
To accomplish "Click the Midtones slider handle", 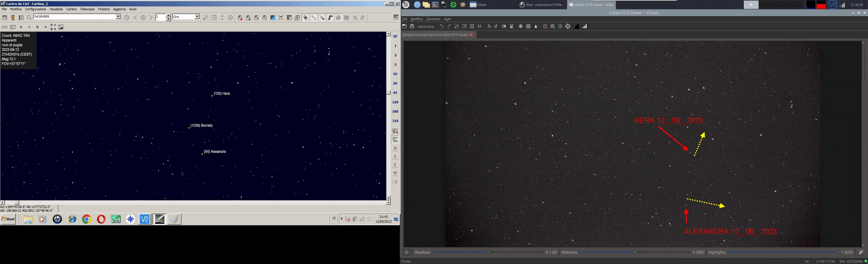I will [x=635, y=252].
